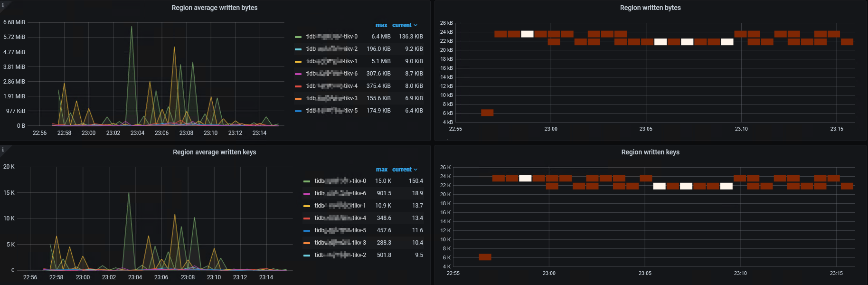Toggle tikv-1 series in written bytes legend

(331, 61)
